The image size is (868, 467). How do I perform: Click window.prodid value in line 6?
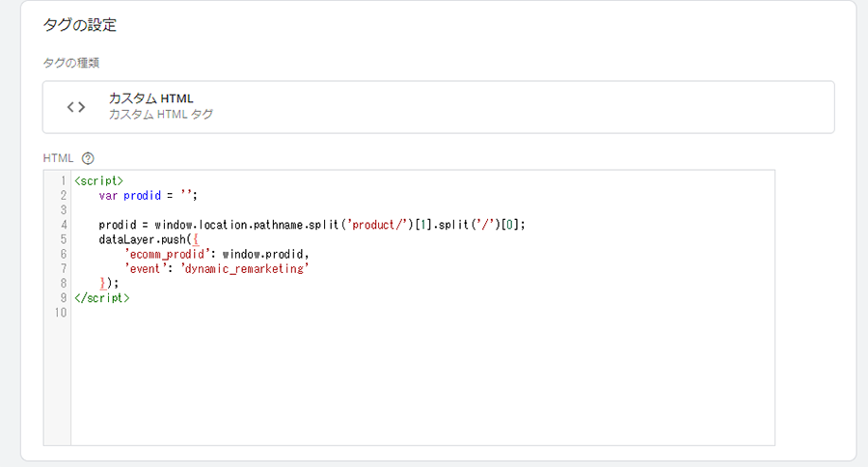[x=262, y=255]
